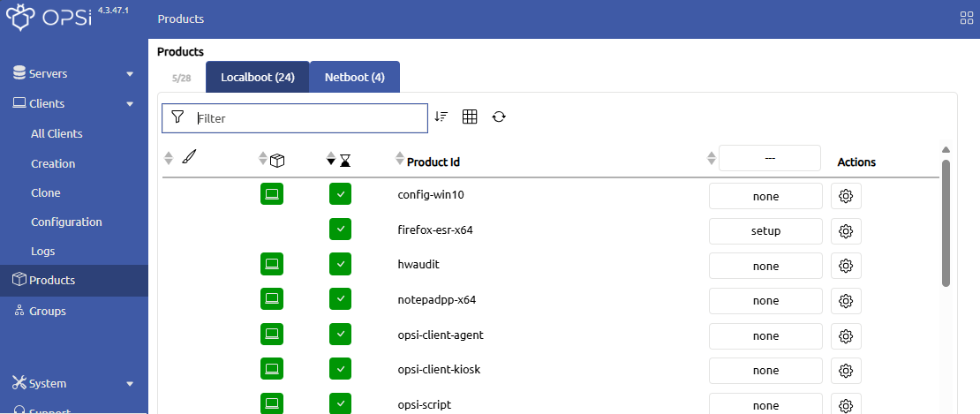Click the OPSI logo in the header
980x414 pixels.
49,19
